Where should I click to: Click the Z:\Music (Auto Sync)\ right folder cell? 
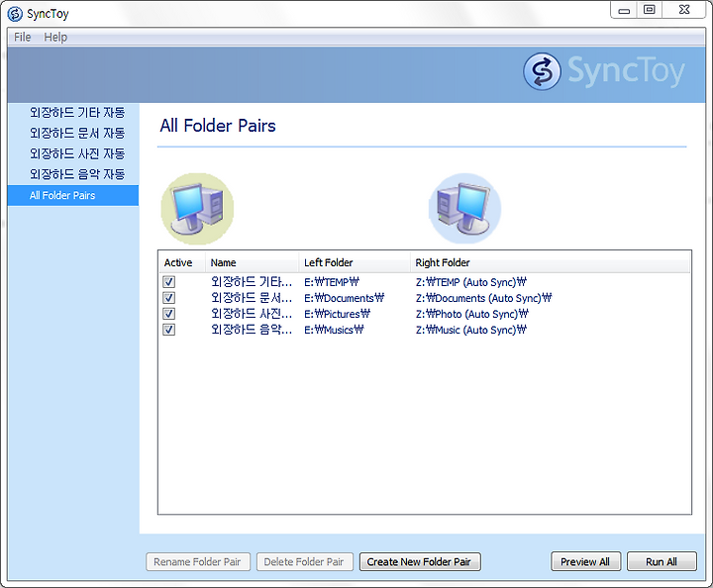pyautogui.click(x=471, y=330)
